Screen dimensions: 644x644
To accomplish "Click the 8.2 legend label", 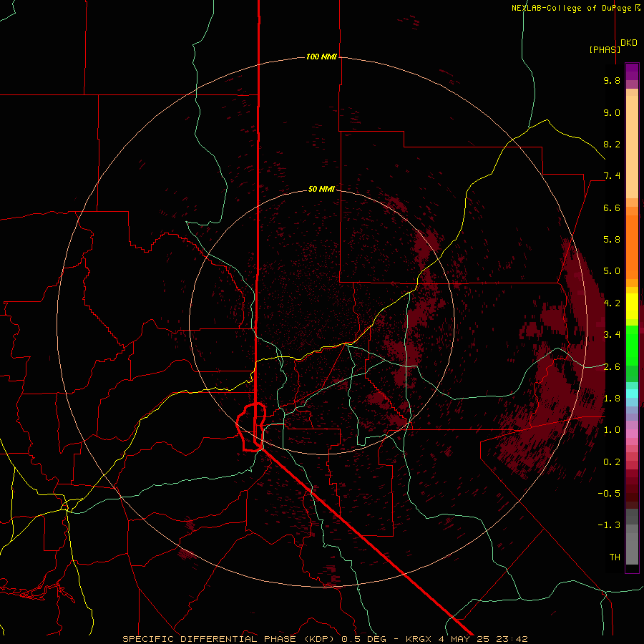I will 612,144.
